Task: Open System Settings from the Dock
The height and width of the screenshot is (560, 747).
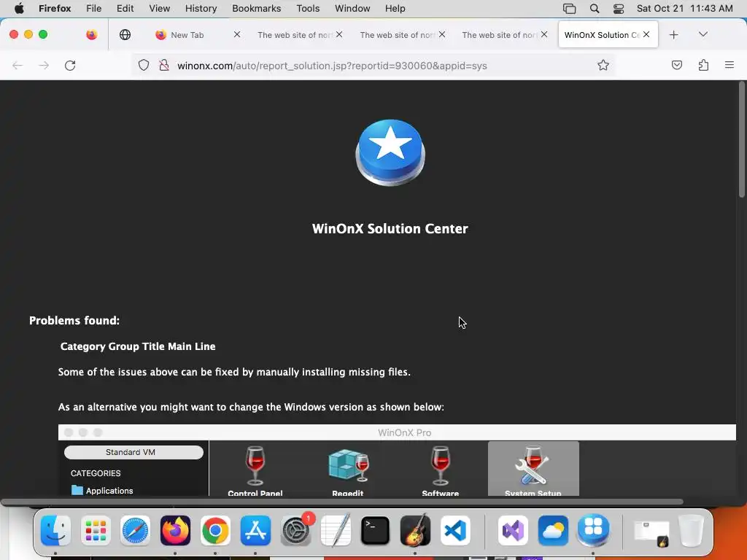Action: pos(296,531)
